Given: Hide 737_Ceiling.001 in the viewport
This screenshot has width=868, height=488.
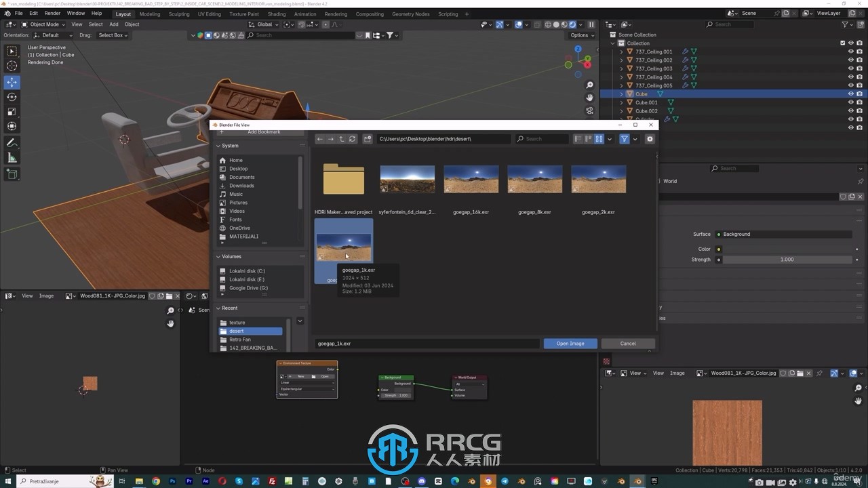Looking at the screenshot, I should coord(851,52).
